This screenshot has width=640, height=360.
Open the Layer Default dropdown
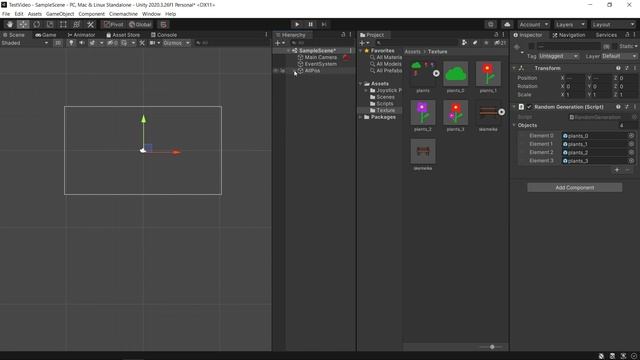click(x=619, y=56)
